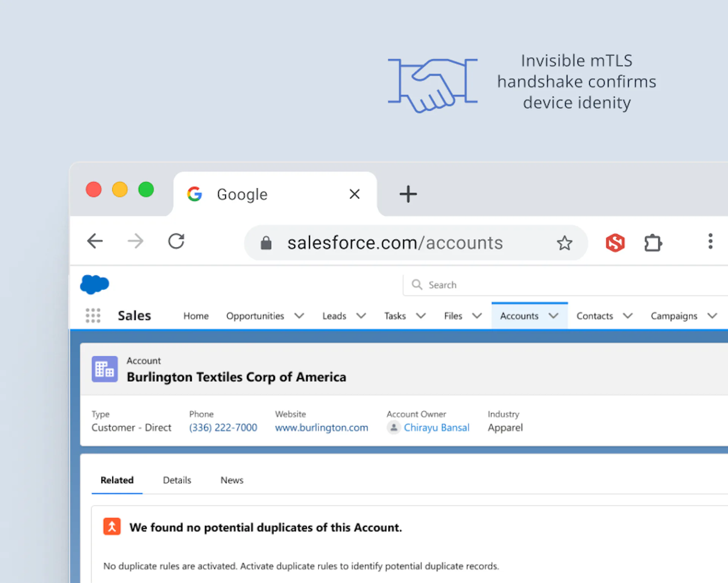Viewport: 728px width, 583px height.
Task: Open the Opportunities nav item
Action: click(x=255, y=316)
